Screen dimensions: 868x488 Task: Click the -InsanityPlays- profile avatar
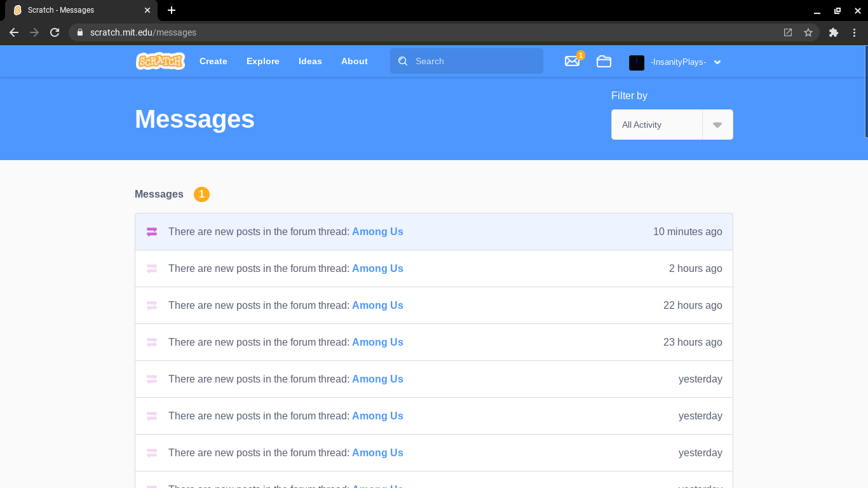click(637, 62)
